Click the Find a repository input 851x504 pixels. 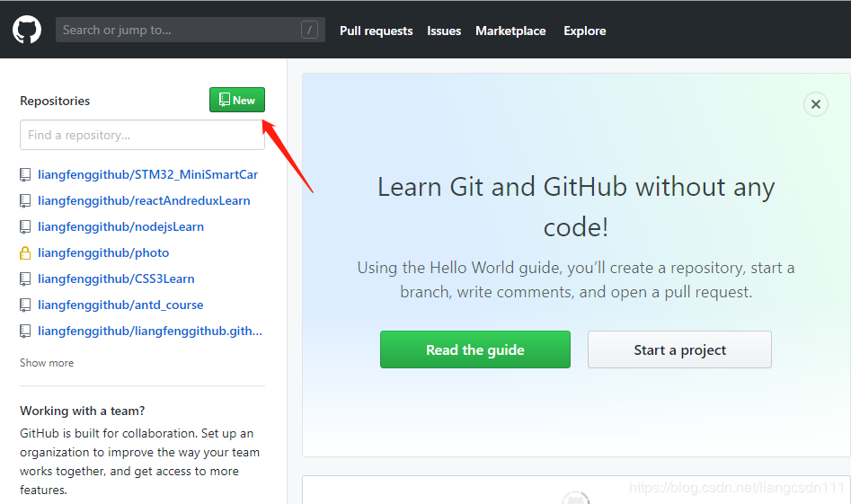coord(142,135)
